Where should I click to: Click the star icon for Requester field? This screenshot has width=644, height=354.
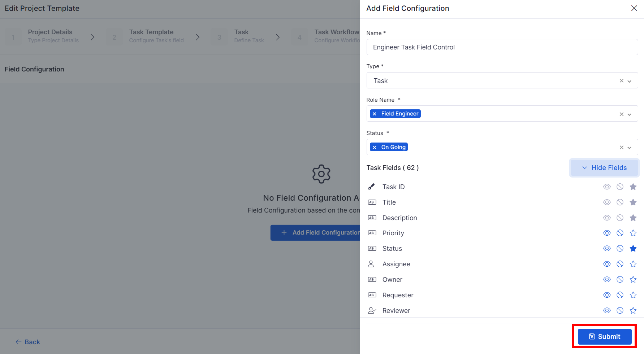tap(633, 295)
